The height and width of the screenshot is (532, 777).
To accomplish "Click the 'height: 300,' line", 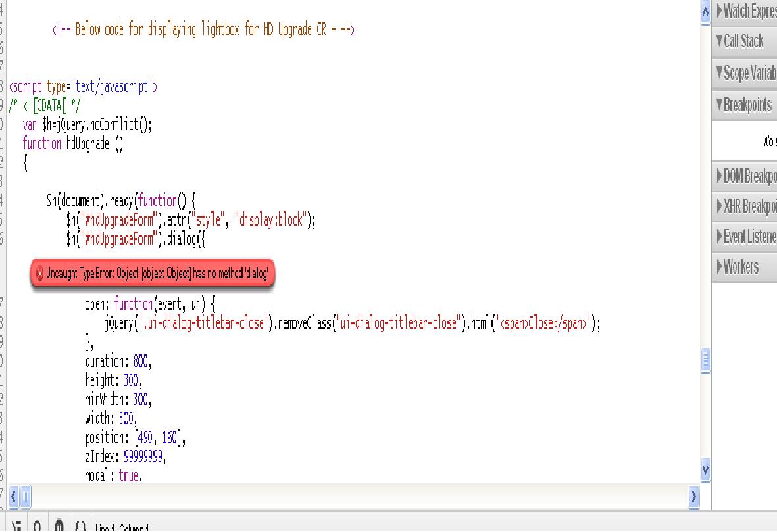I will (113, 380).
